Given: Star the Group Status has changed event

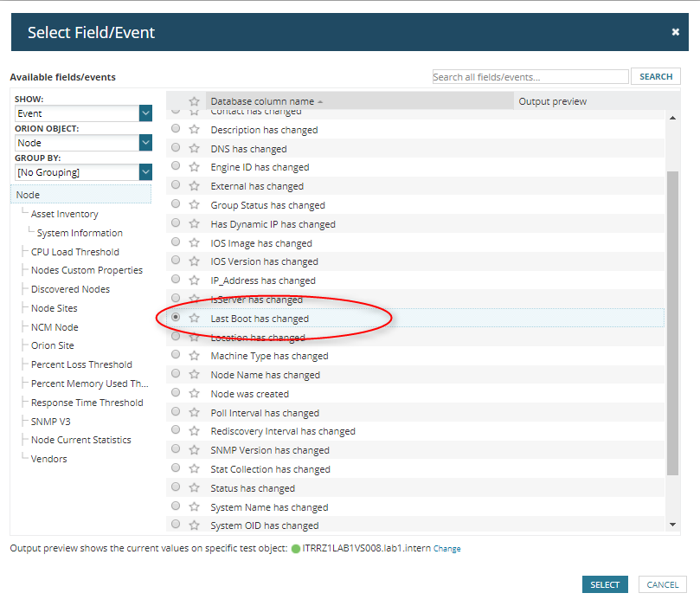Looking at the screenshot, I should 194,205.
